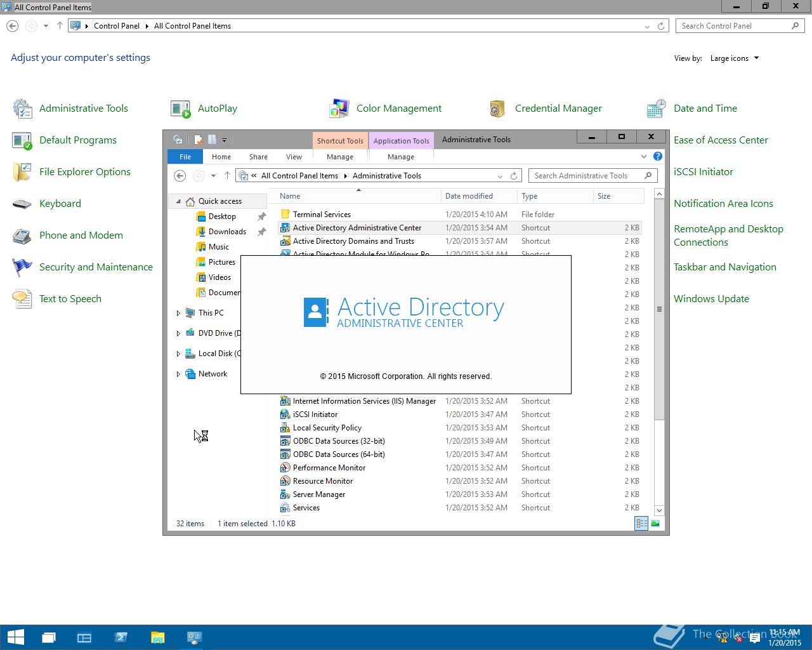Expand the Network tree node
812x650 pixels.
pyautogui.click(x=178, y=374)
